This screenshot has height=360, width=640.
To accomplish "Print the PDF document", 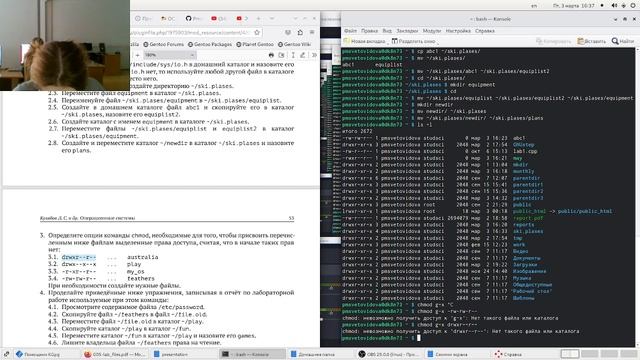I will coord(271,55).
